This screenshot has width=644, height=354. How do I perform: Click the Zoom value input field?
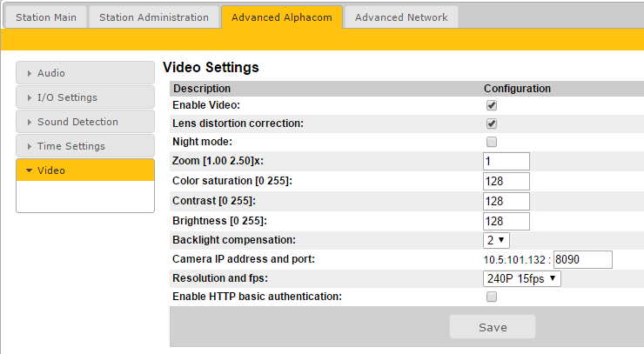[x=506, y=161]
